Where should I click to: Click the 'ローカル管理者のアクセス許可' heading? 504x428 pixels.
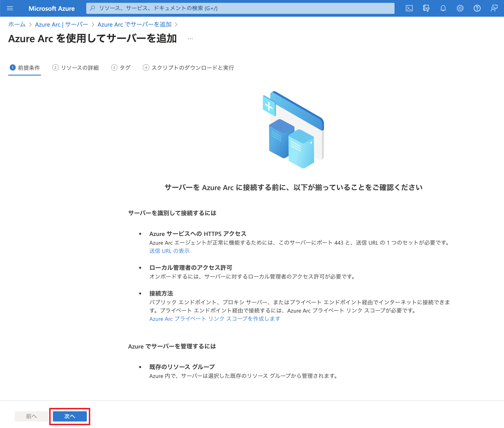click(x=191, y=268)
